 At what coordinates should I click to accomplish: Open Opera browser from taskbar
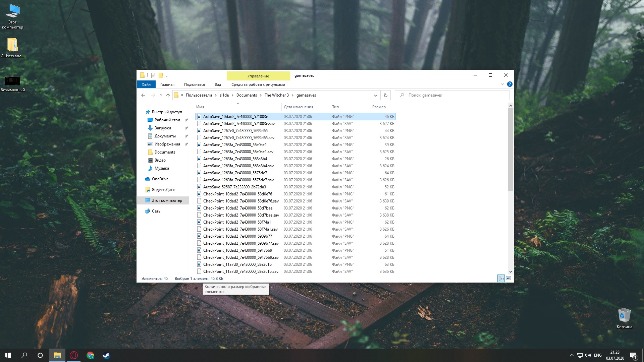(x=74, y=355)
